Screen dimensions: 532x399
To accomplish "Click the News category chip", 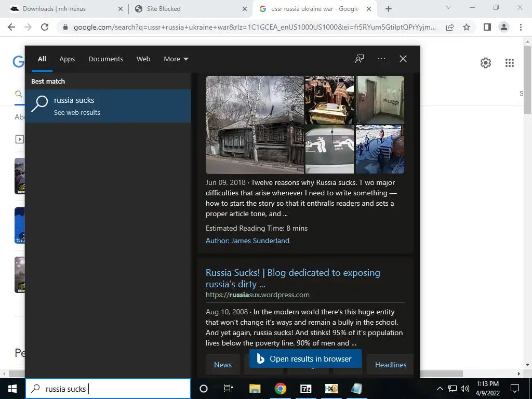I will pos(222,365).
